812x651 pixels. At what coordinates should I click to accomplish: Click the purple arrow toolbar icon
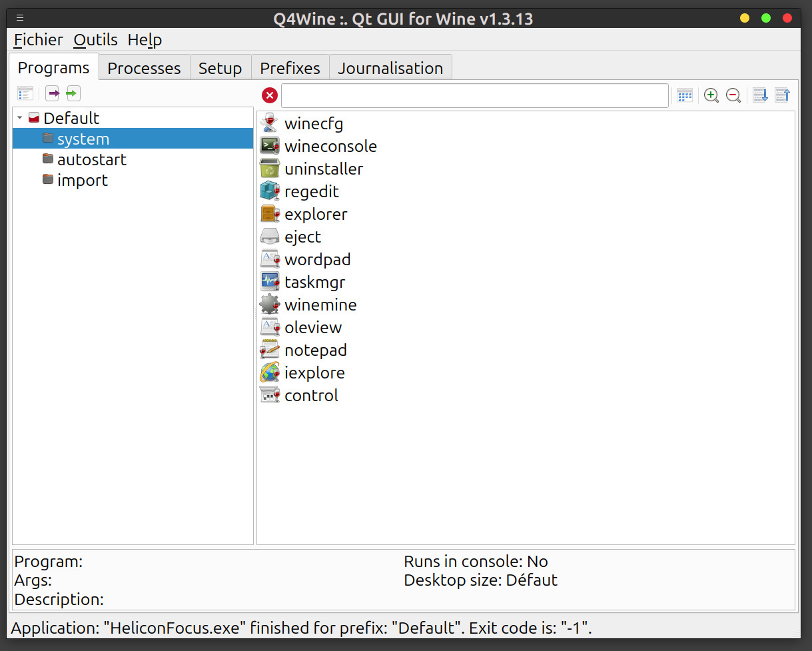click(52, 93)
